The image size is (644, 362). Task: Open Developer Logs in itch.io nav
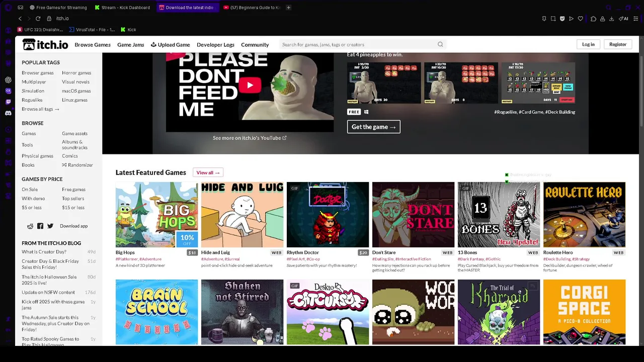pos(215,45)
